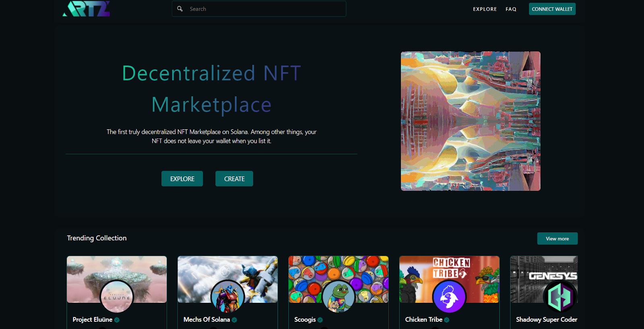This screenshot has height=329, width=644.
Task: Click the Shadowy Super Coder hexagon avatar
Action: (x=560, y=297)
